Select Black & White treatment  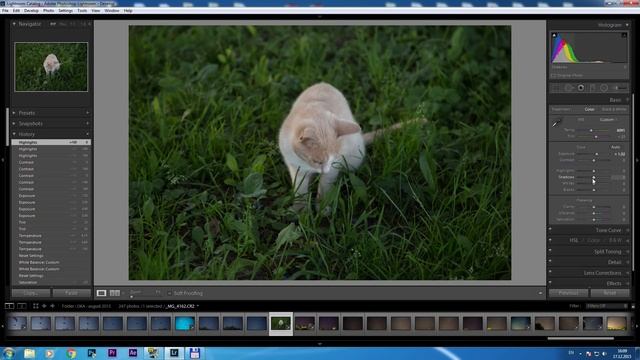tap(613, 109)
